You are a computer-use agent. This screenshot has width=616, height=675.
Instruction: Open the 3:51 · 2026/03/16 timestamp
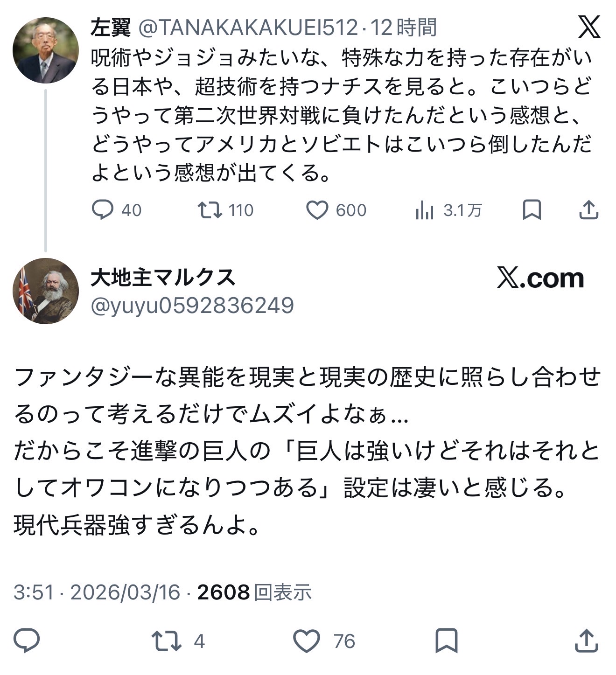[x=97, y=592]
